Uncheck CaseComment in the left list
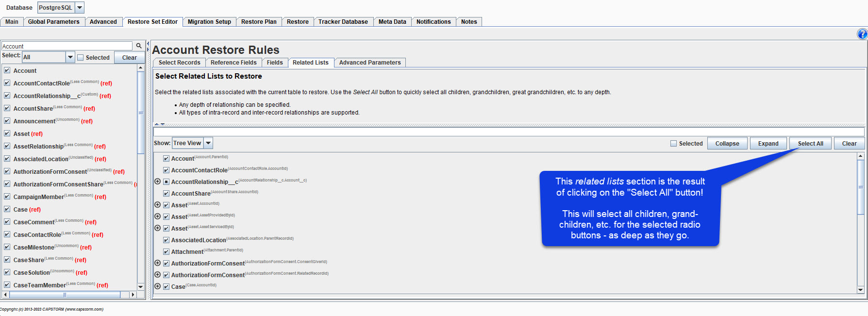This screenshot has width=868, height=316. tap(7, 222)
